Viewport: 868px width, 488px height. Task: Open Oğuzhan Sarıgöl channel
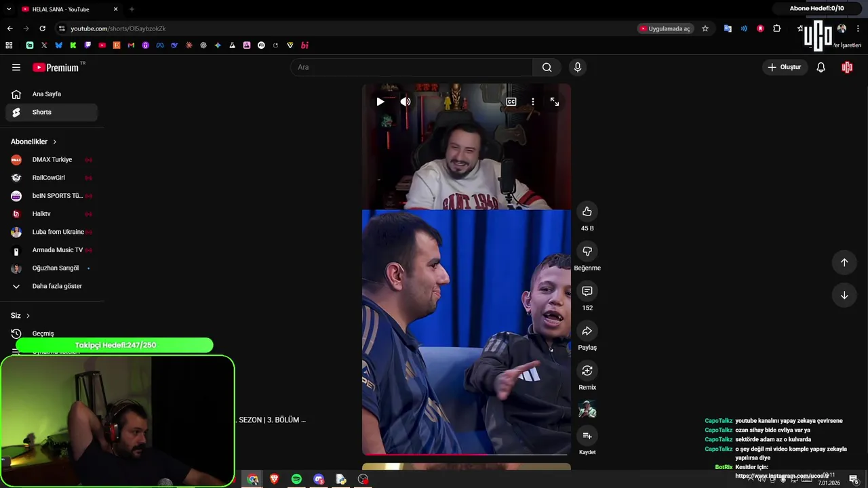(x=52, y=268)
